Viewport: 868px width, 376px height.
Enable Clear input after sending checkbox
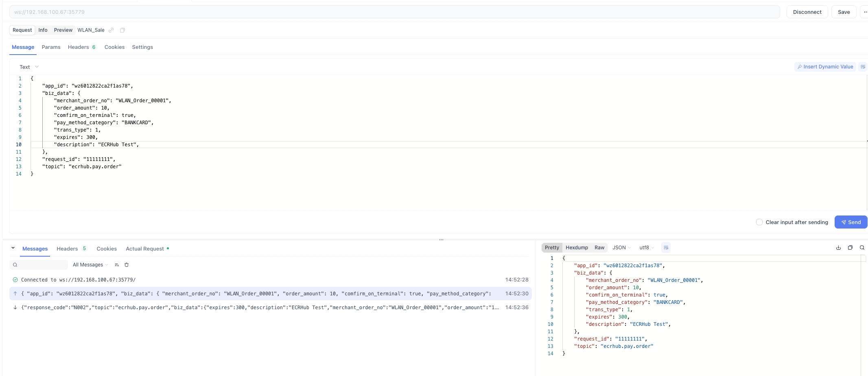759,222
